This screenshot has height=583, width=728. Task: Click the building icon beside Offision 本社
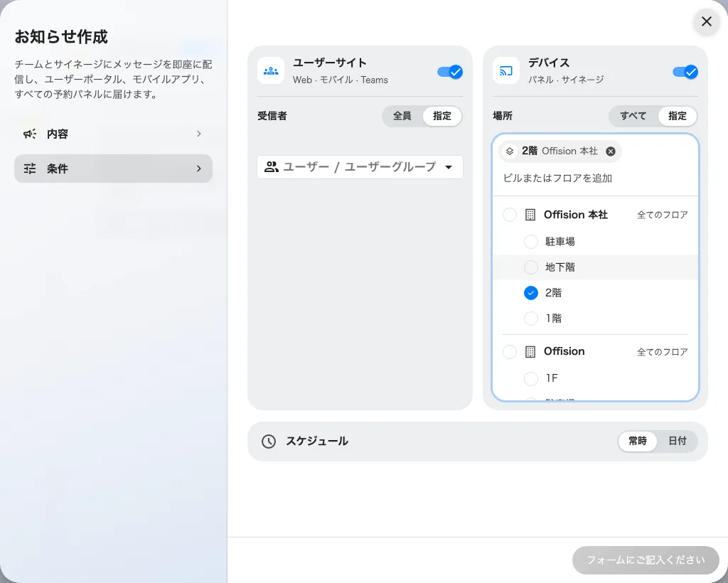pyautogui.click(x=530, y=215)
